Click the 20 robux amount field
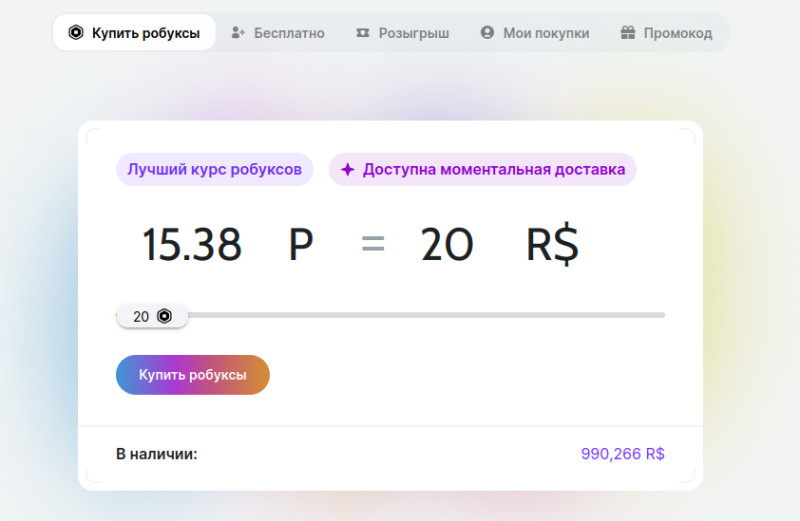Screen dimensions: 800x521 pos(447,244)
